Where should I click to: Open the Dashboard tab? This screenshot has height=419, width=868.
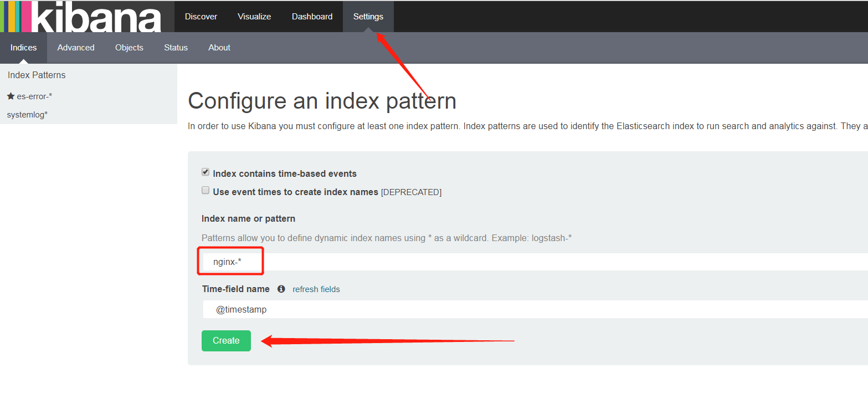312,16
